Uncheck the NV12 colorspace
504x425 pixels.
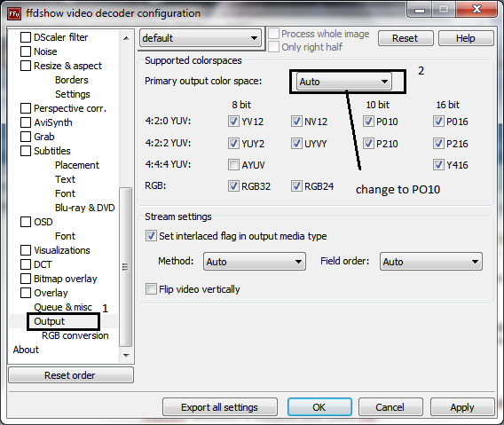click(296, 122)
